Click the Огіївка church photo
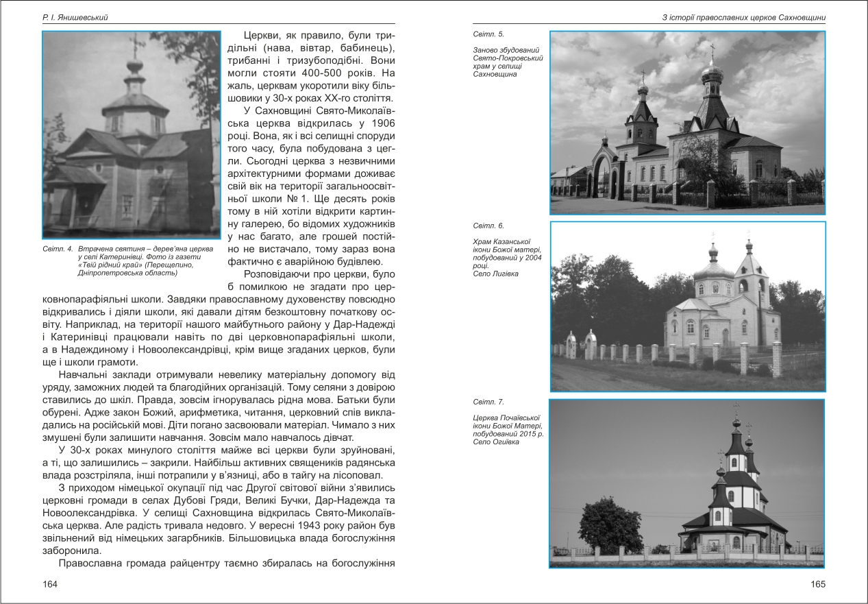This screenshot has height=604, width=868. tap(687, 483)
